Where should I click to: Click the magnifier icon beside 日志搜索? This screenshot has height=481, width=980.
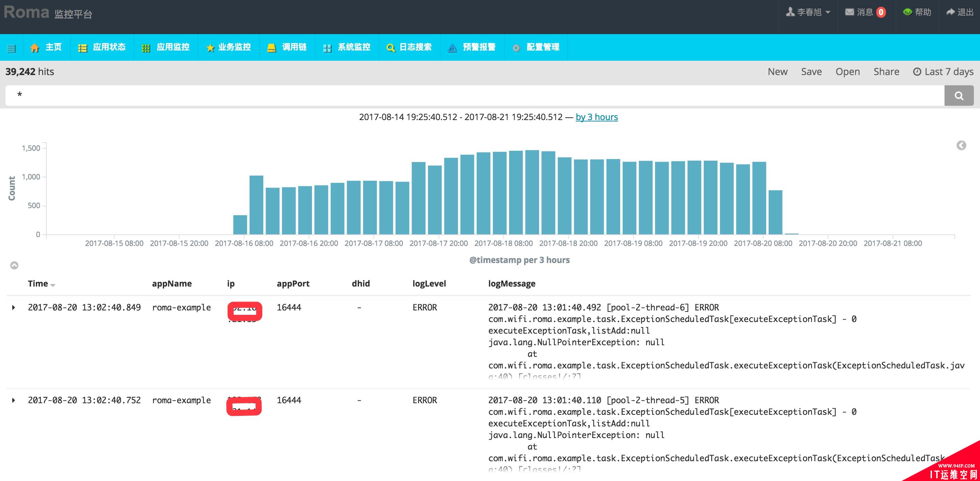click(390, 48)
